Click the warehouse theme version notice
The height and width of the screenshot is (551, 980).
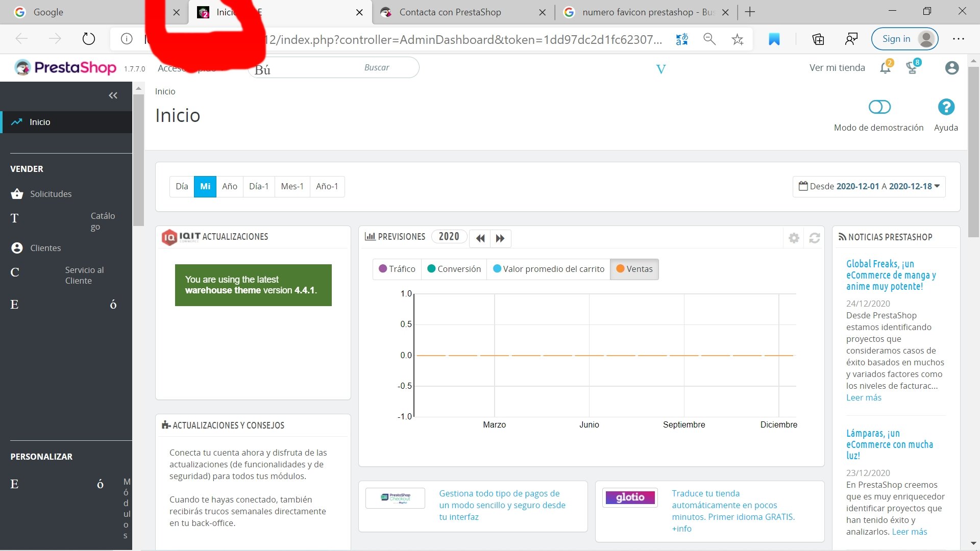[253, 285]
